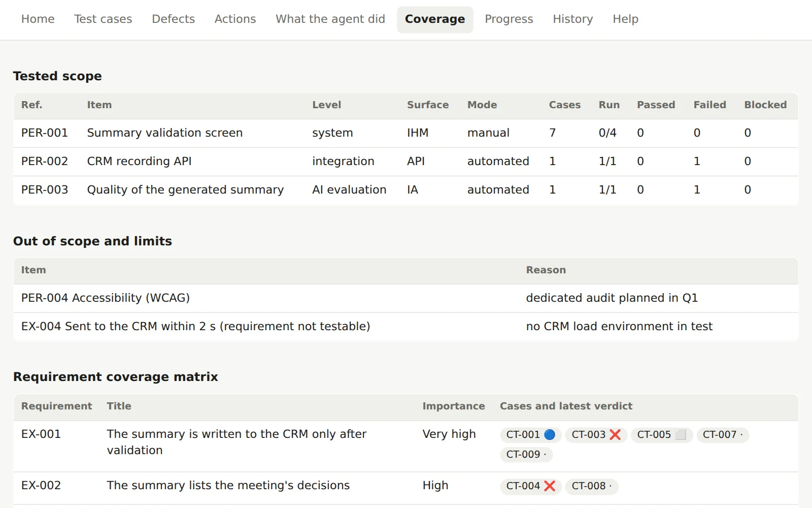Viewport: 812px width, 508px height.
Task: Click 'EX-004 Sent to the CRM within 2 s' item
Action: [195, 327]
